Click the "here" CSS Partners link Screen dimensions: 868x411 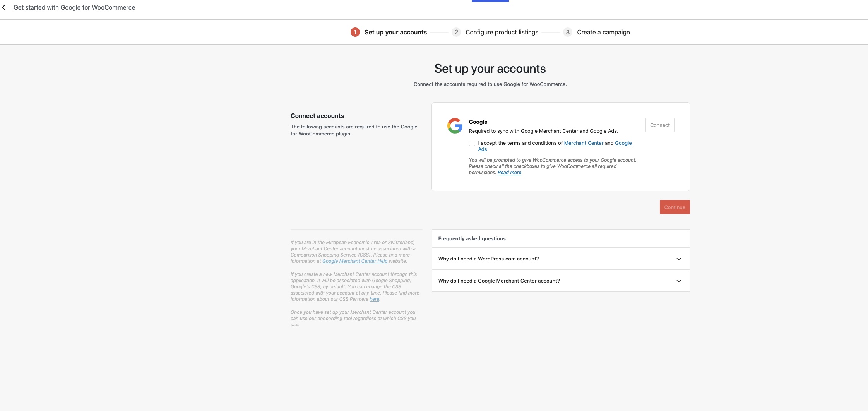click(x=374, y=299)
